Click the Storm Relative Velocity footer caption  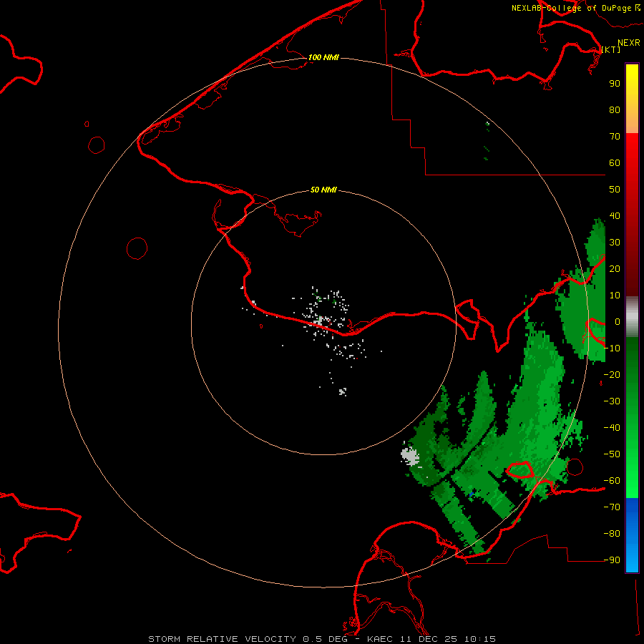322,639
